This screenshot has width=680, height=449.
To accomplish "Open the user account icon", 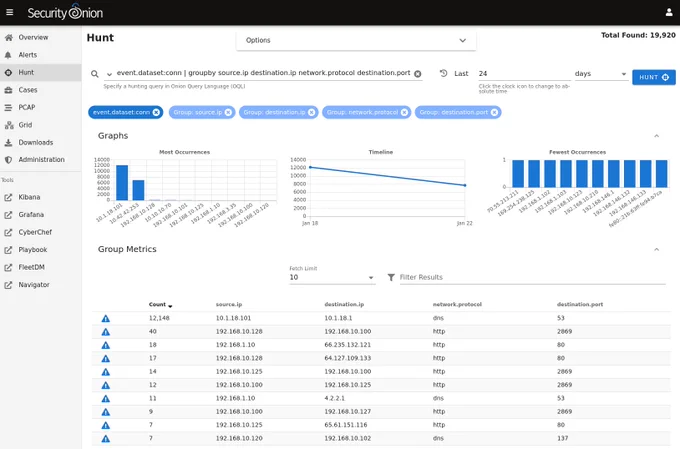I will point(669,12).
